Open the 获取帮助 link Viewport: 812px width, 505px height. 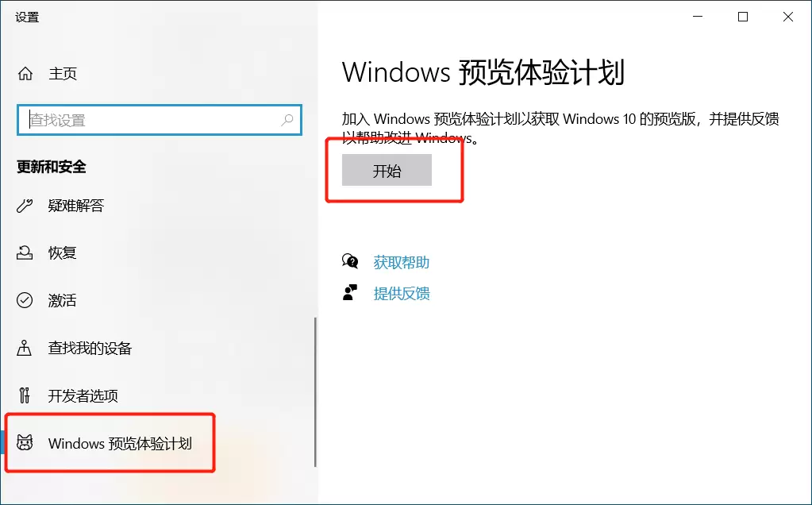coord(402,262)
